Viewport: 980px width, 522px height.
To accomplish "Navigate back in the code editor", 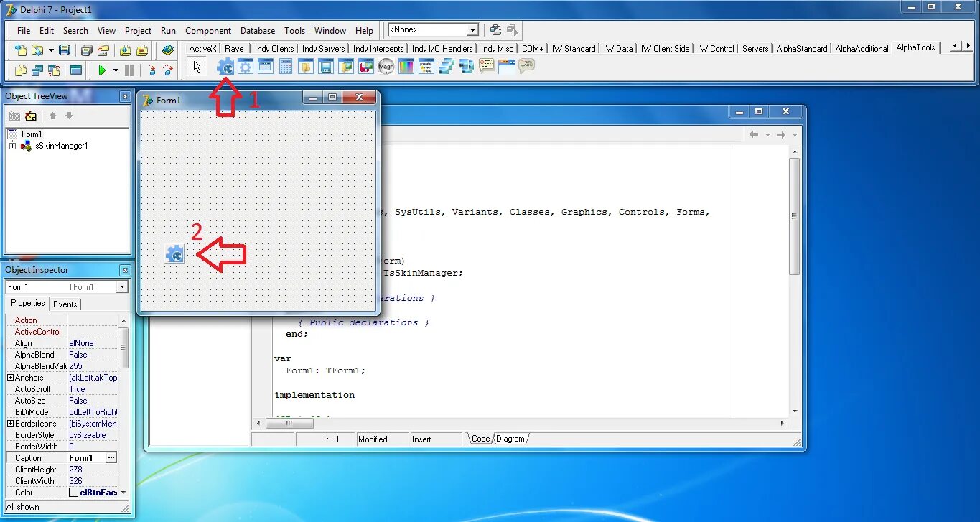I will [x=753, y=134].
